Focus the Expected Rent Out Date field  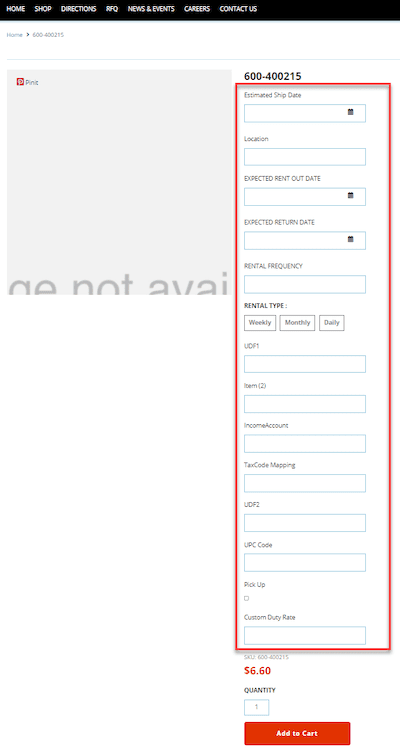(x=305, y=197)
